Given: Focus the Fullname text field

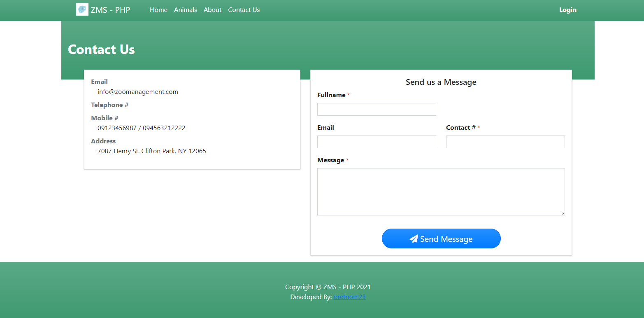Looking at the screenshot, I should [376, 110].
